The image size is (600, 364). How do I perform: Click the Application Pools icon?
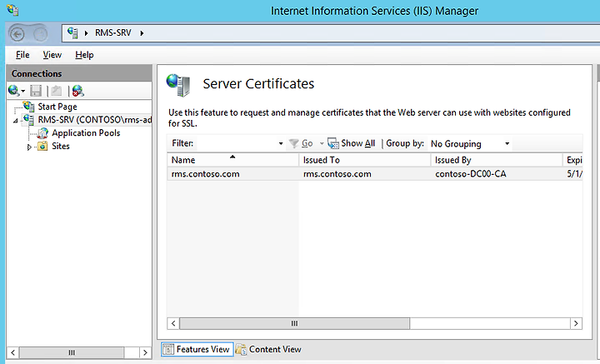click(42, 132)
